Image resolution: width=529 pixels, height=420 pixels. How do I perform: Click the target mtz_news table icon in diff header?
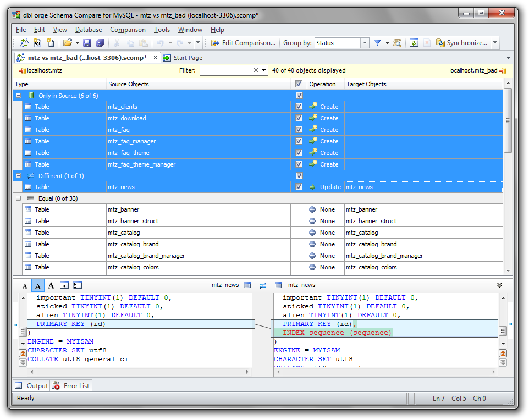pos(278,285)
